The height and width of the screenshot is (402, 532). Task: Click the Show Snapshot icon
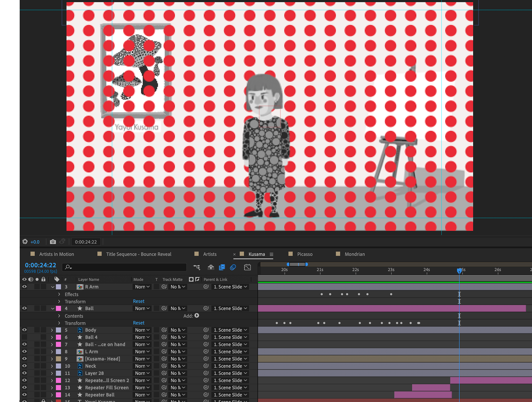62,242
